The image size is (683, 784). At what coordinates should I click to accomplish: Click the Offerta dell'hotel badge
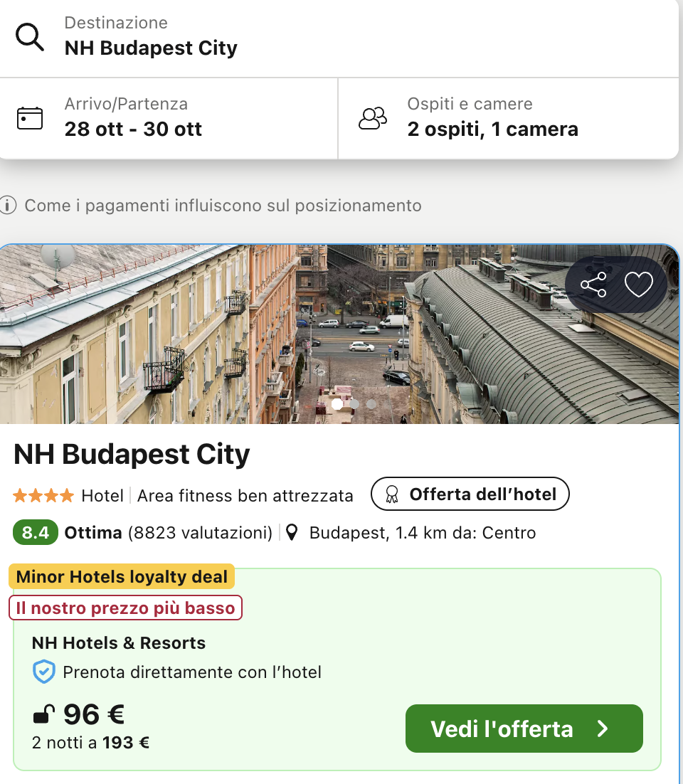(470, 494)
